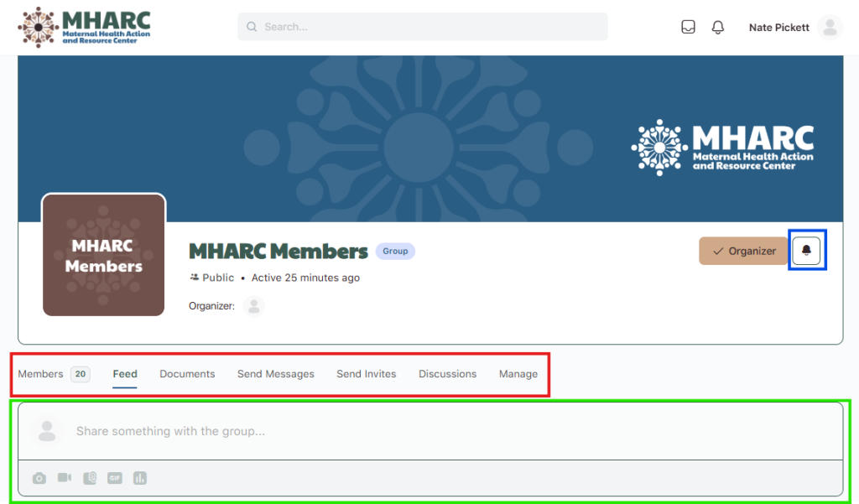Click the photo camera icon in post box
859x504 pixels.
(x=39, y=478)
